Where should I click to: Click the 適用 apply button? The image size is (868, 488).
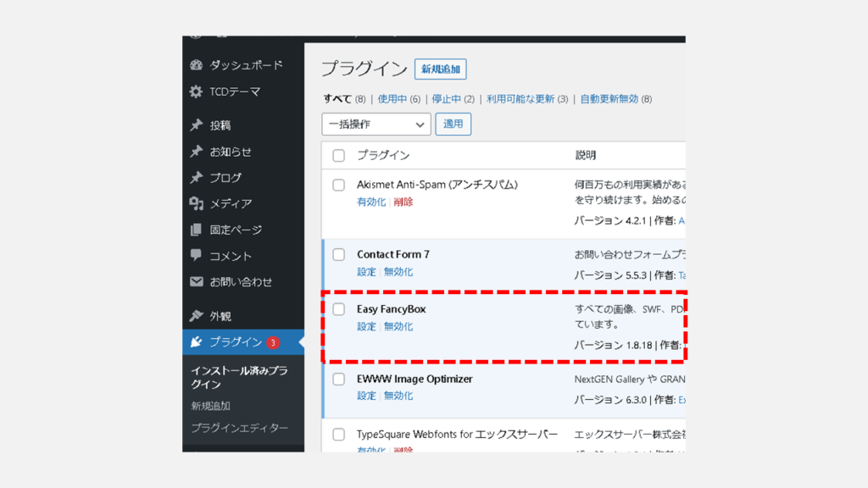point(453,124)
